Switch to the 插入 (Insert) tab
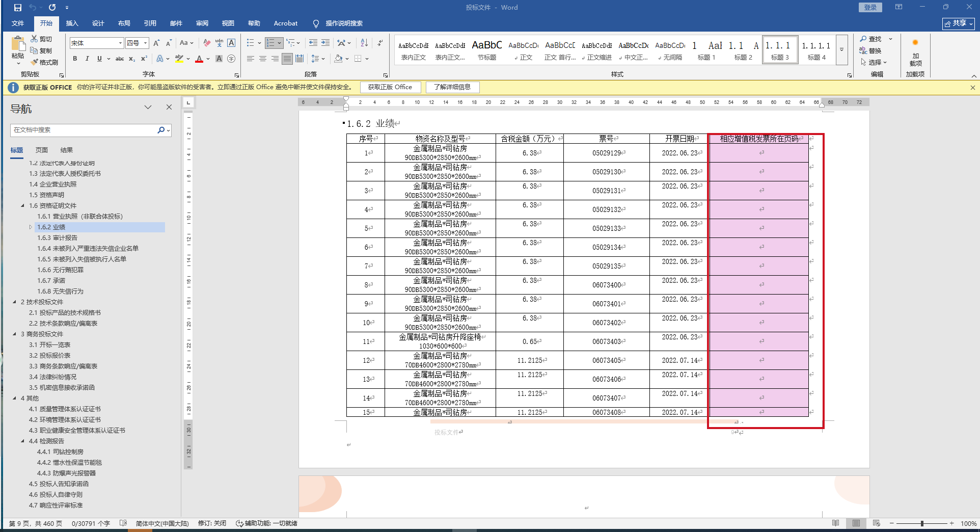Viewport: 980px width, 532px height. pos(72,23)
